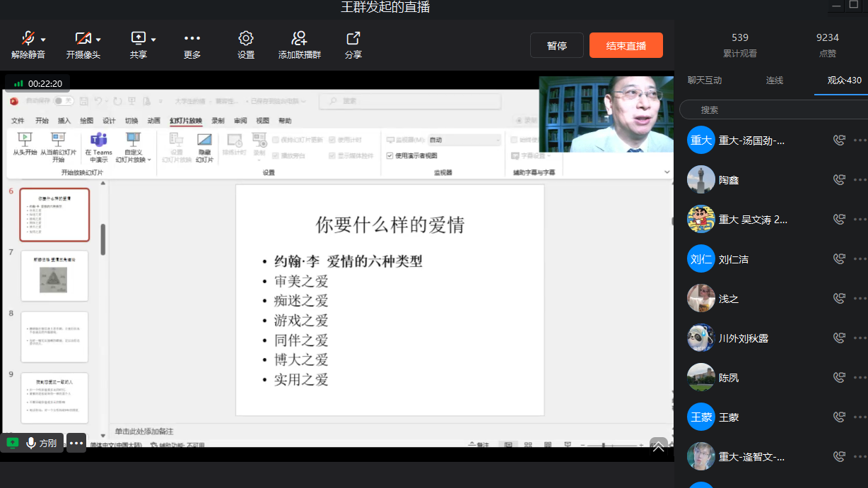Invite 陶鑫 to connect via call icon
This screenshot has width=868, height=488.
(x=839, y=180)
